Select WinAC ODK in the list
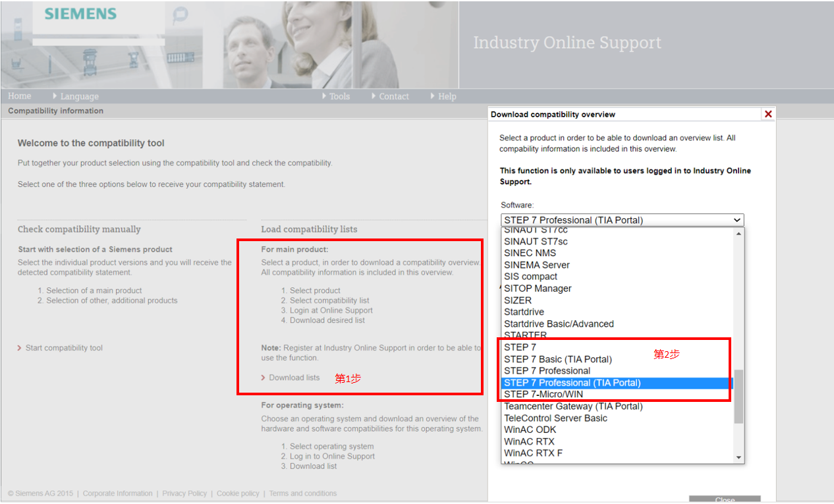 pos(617,430)
